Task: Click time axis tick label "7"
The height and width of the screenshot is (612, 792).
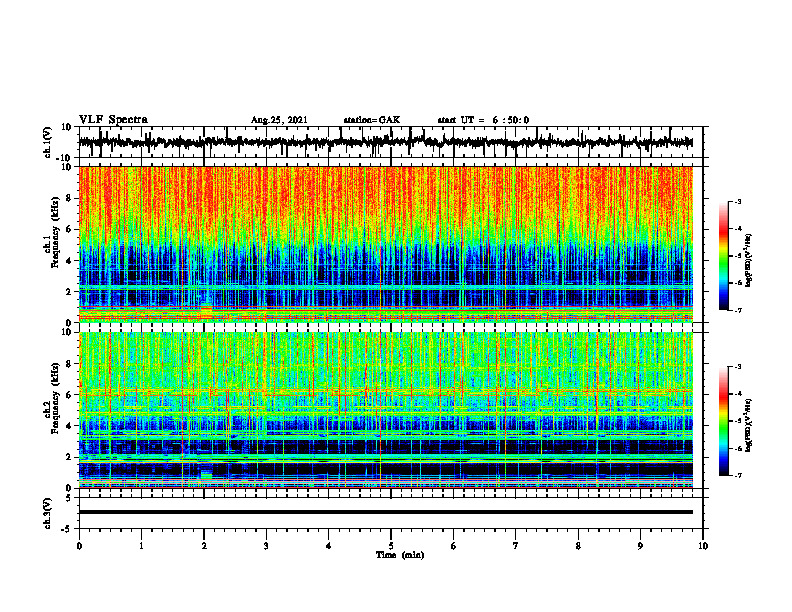Action: coord(516,546)
